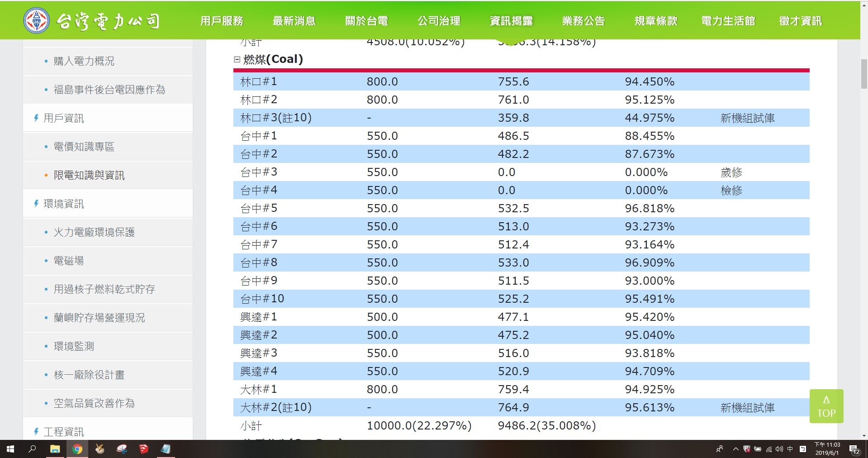
Task: Open taskbar search magnifier
Action: click(x=32, y=449)
